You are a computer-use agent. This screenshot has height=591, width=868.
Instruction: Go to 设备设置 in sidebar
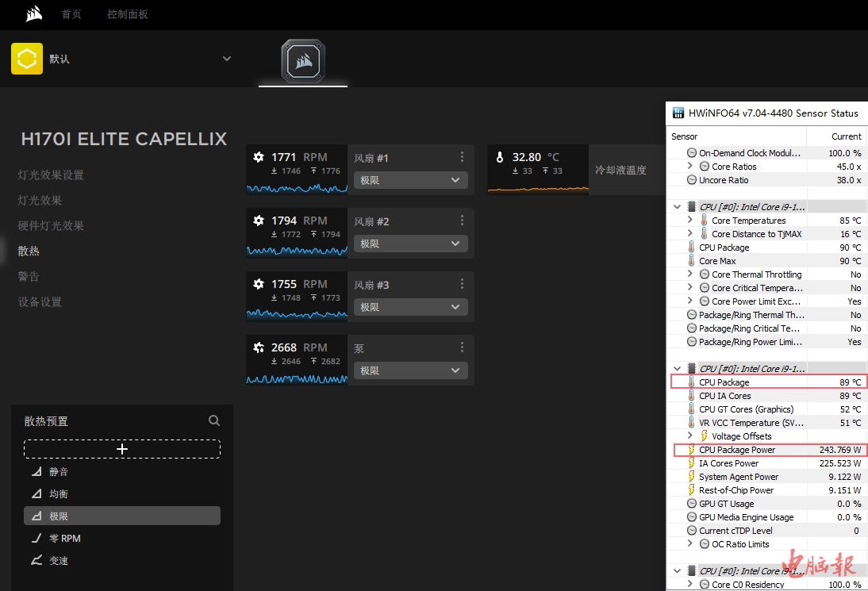coord(40,302)
